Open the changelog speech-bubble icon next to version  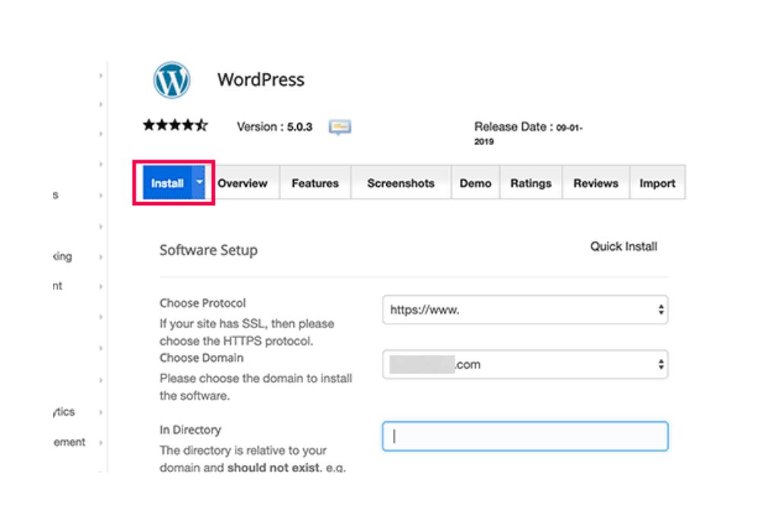340,127
